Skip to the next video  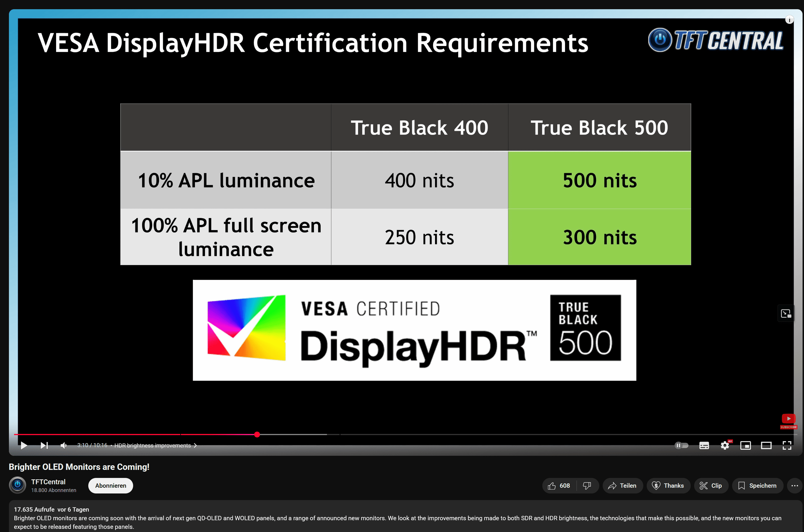(44, 445)
